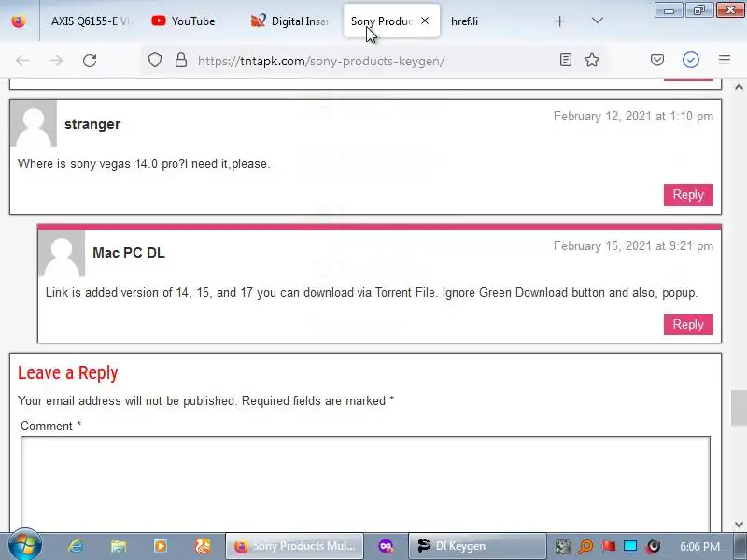Launch Internet Explorer from the taskbar

click(x=76, y=546)
